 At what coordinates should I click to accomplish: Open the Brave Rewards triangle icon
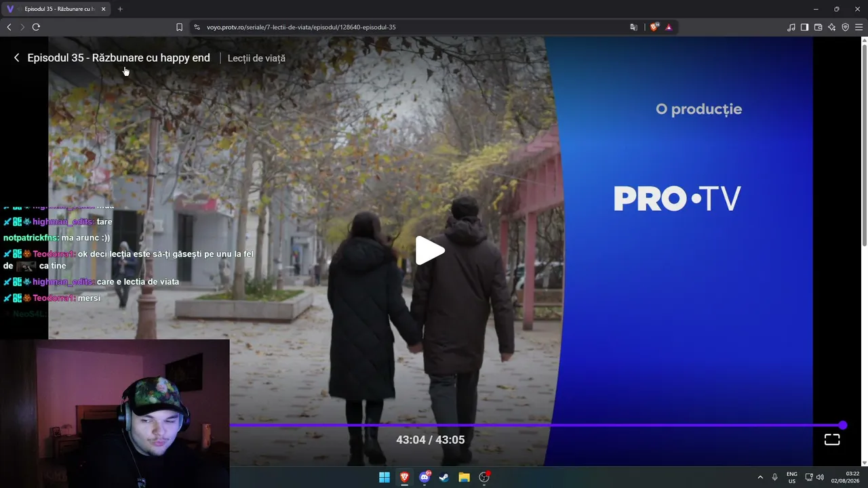(669, 27)
